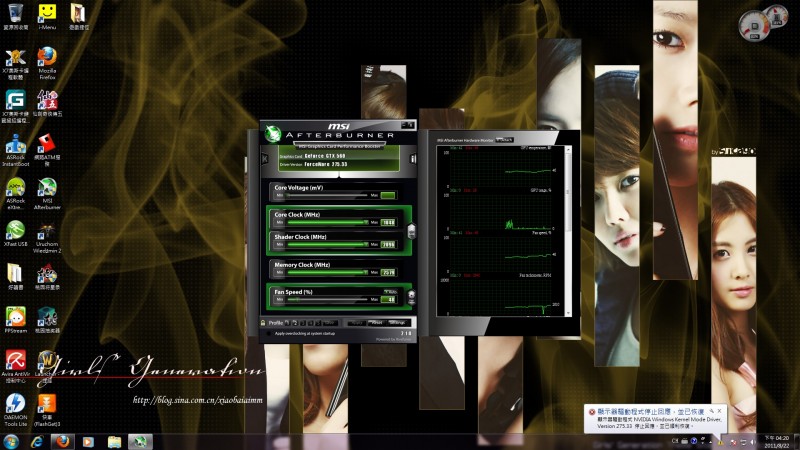Screen dimensions: 800x450
Task: Switch to the MSI Afterburner taskbar button
Action: coord(140,442)
